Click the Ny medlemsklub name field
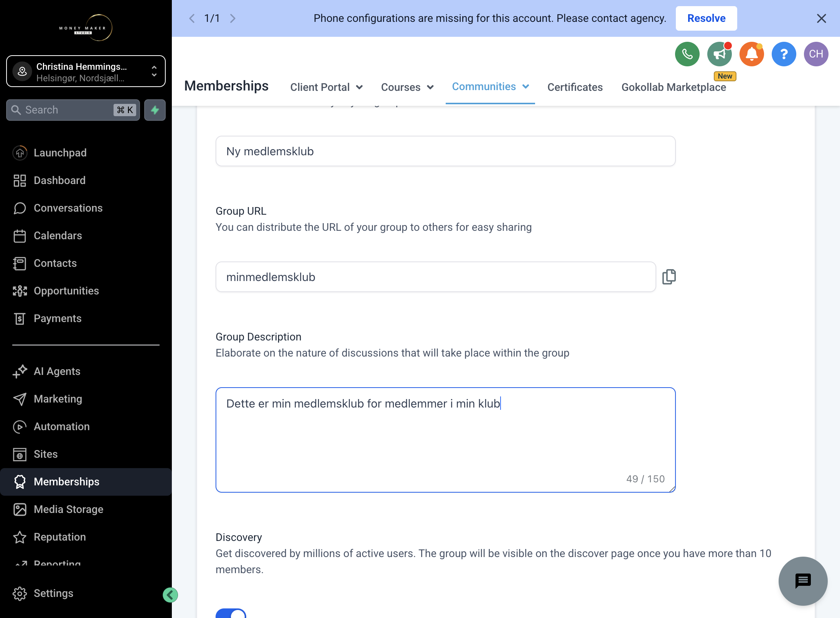This screenshot has width=840, height=618. [445, 151]
